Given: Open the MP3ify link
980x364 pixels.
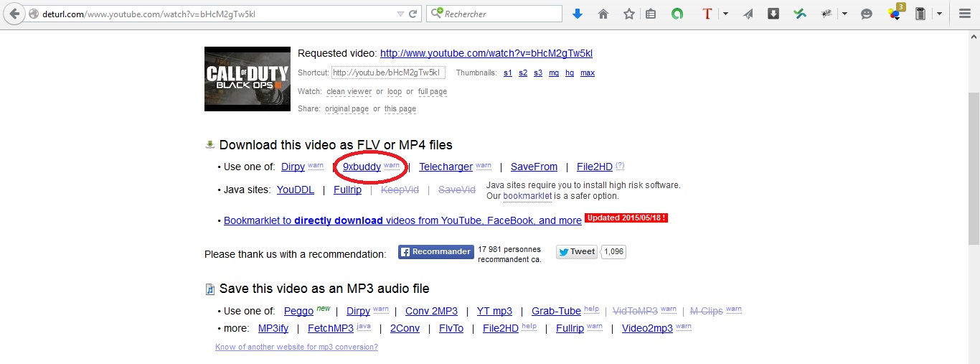Looking at the screenshot, I should (x=273, y=328).
